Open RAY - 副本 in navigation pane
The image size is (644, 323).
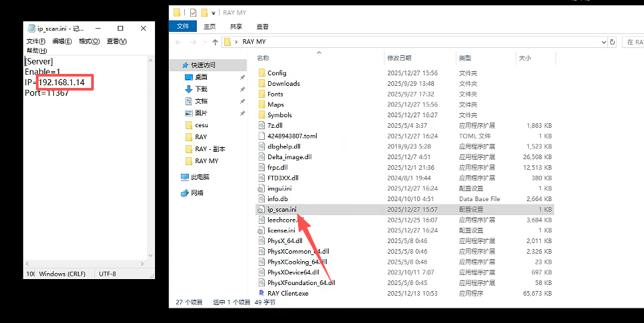pyautogui.click(x=210, y=149)
